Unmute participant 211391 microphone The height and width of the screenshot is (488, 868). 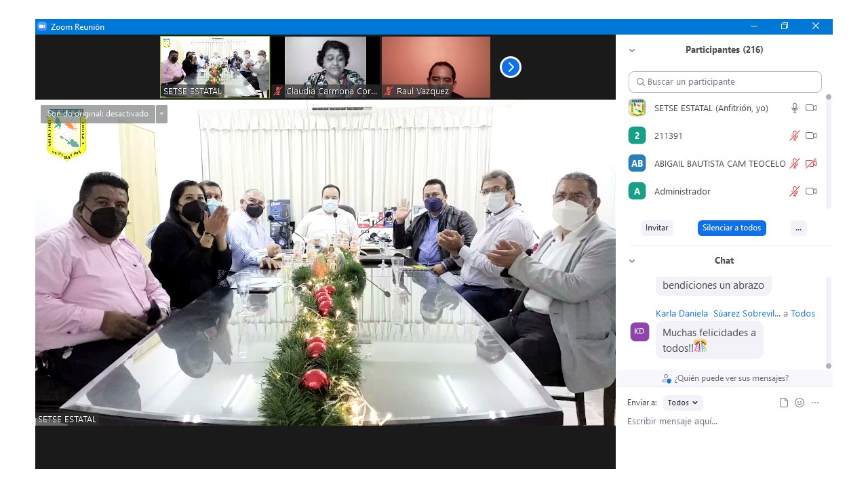[794, 136]
